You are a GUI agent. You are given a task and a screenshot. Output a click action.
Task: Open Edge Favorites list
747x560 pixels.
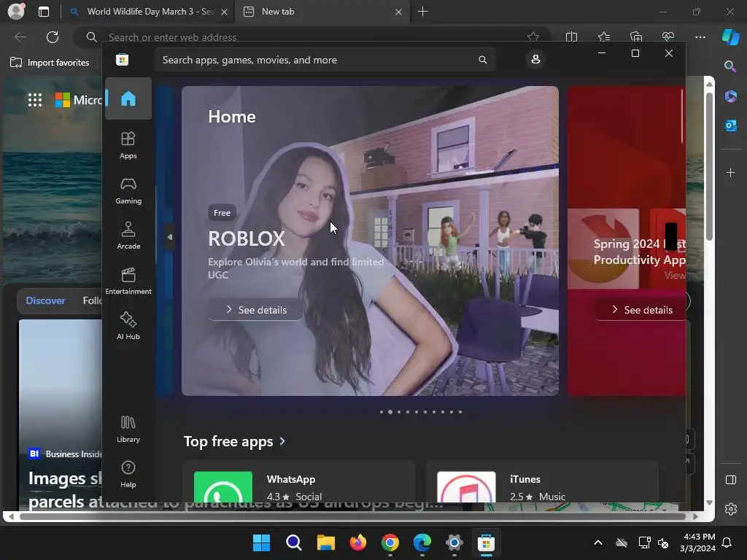click(603, 36)
